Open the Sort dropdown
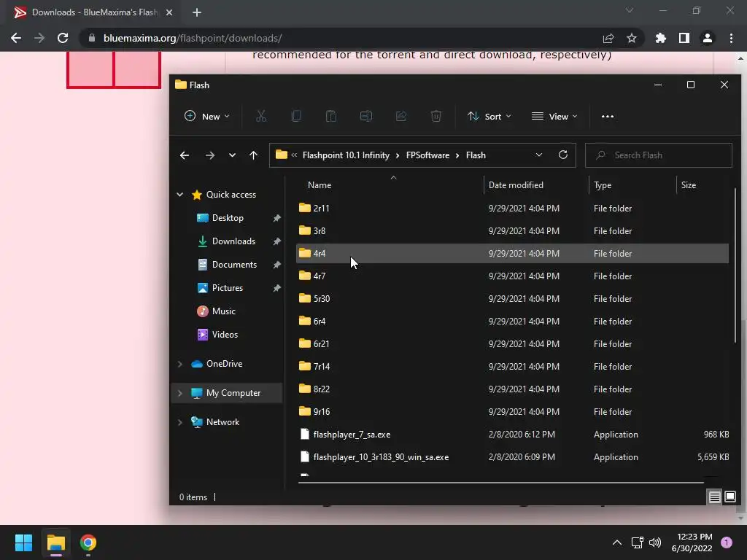Screen dimensions: 747x560 pyautogui.click(x=489, y=116)
